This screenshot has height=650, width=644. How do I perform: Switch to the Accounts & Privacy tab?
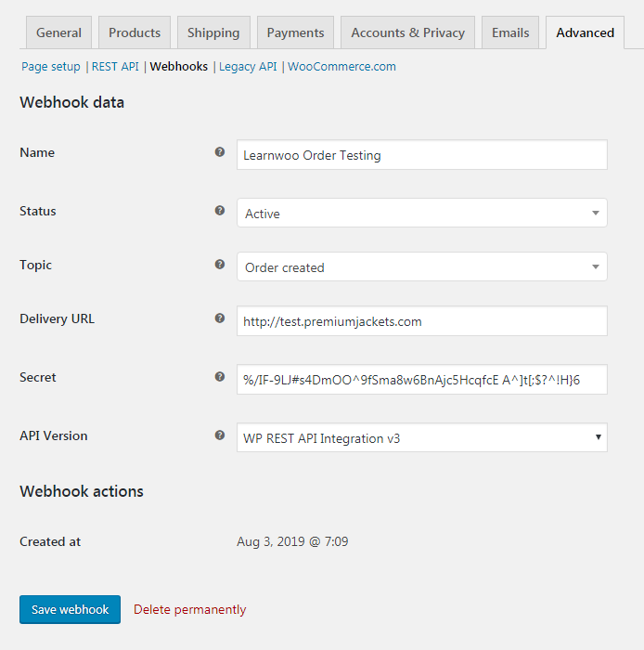click(x=408, y=32)
